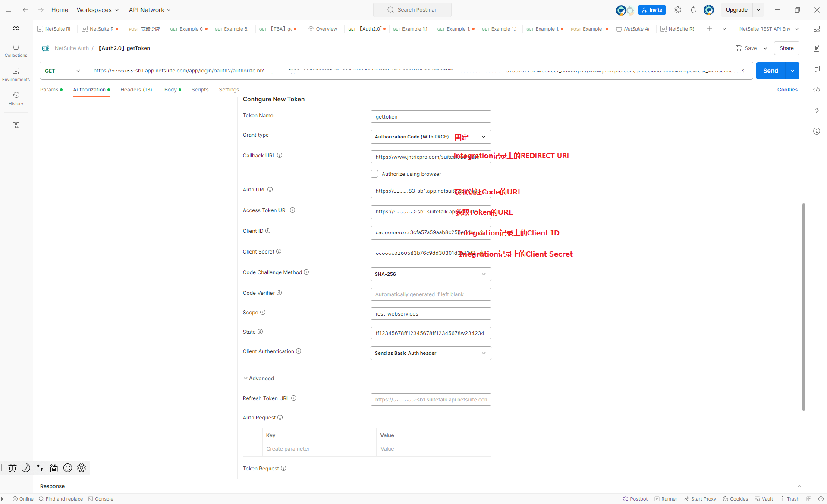This screenshot has width=827, height=504.
Task: Open the Related requests icon
Action: 817,110
